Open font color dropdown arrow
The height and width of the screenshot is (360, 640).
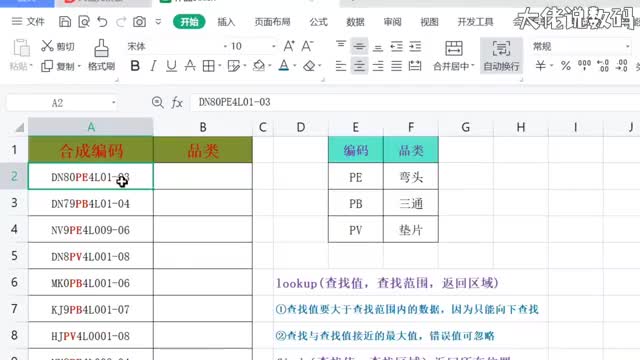(x=295, y=66)
